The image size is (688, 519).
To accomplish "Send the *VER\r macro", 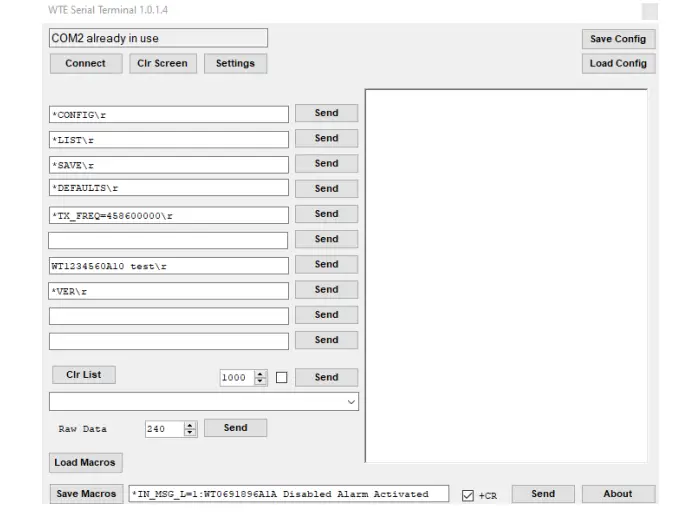I will [x=326, y=290].
